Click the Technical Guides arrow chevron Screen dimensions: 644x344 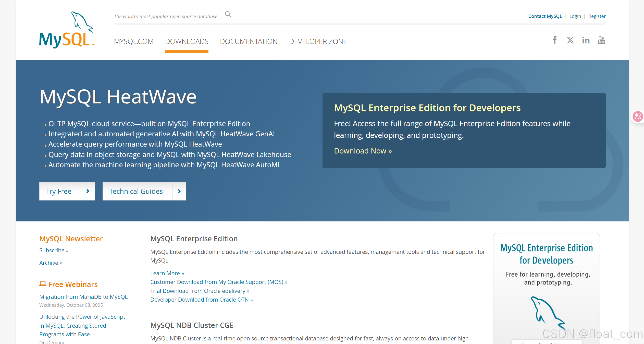[179, 191]
